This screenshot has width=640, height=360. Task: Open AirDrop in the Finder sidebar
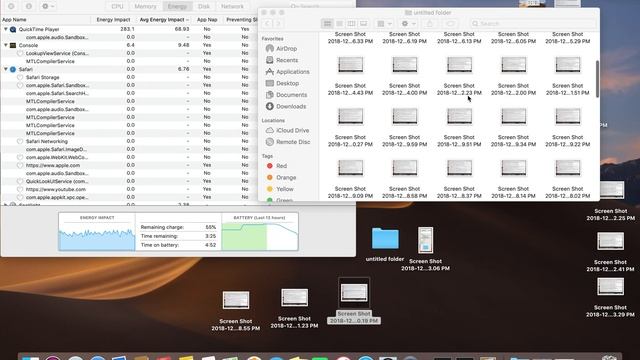287,49
